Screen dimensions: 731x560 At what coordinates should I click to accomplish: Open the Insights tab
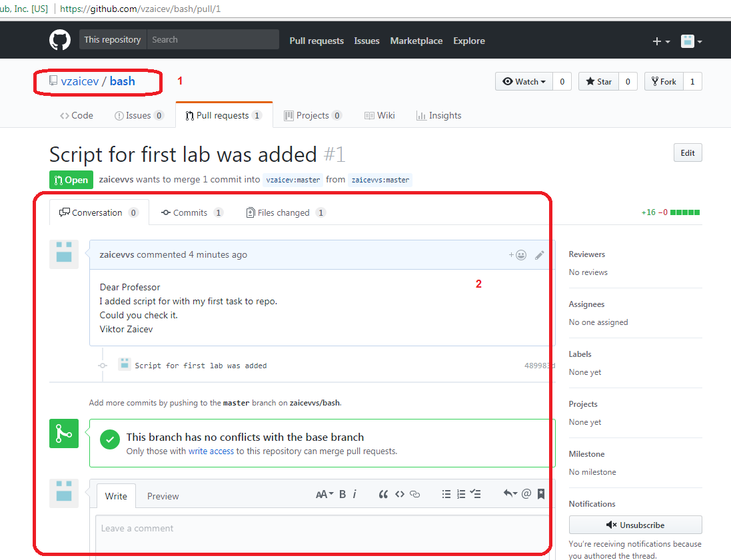click(438, 116)
